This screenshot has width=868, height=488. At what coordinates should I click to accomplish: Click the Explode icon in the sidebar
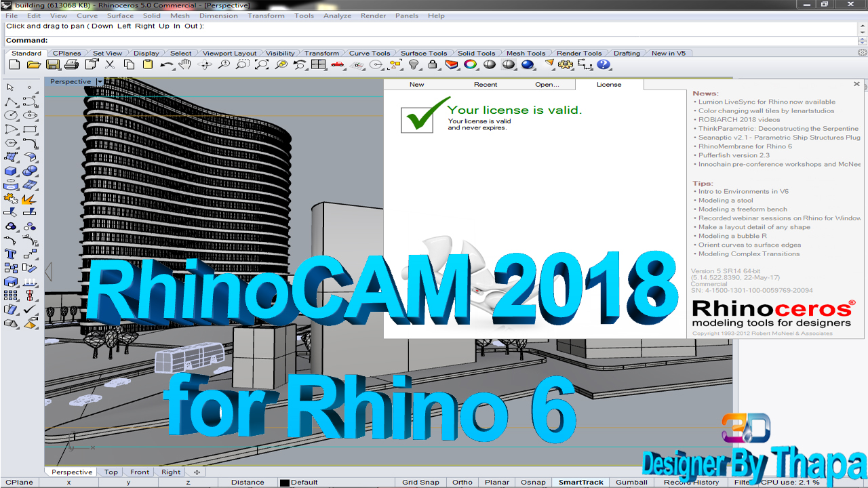(30, 199)
